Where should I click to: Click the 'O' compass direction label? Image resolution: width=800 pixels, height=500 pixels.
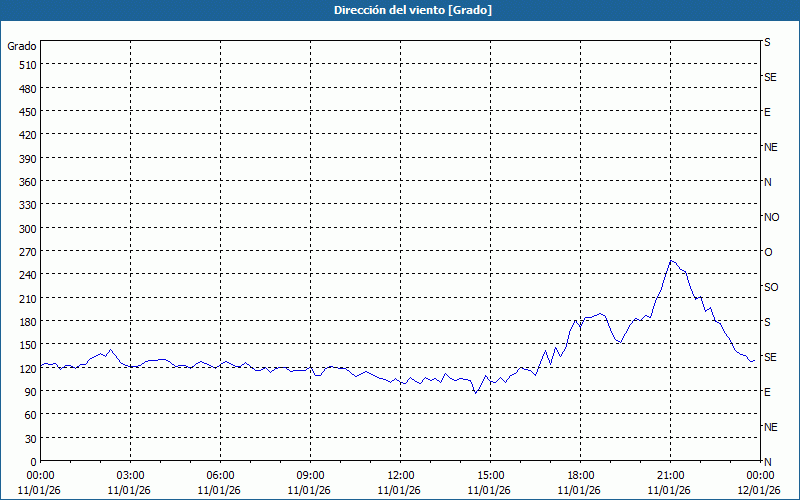click(x=768, y=252)
